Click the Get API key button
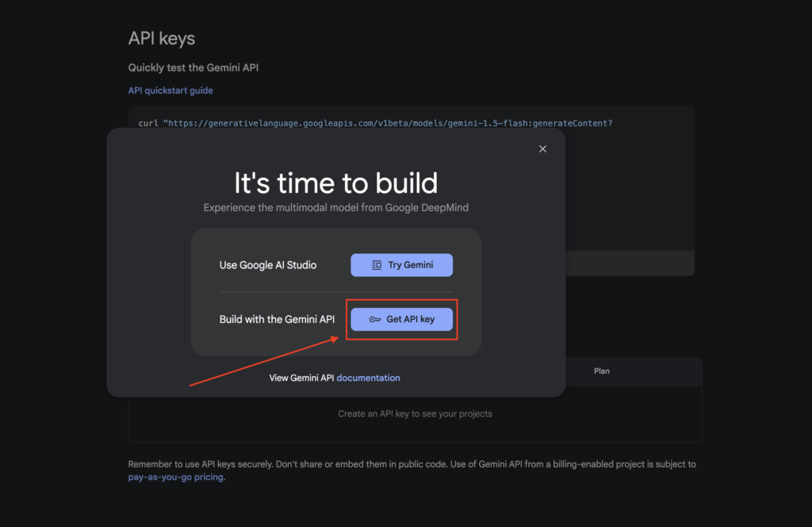812x527 pixels. click(x=401, y=319)
